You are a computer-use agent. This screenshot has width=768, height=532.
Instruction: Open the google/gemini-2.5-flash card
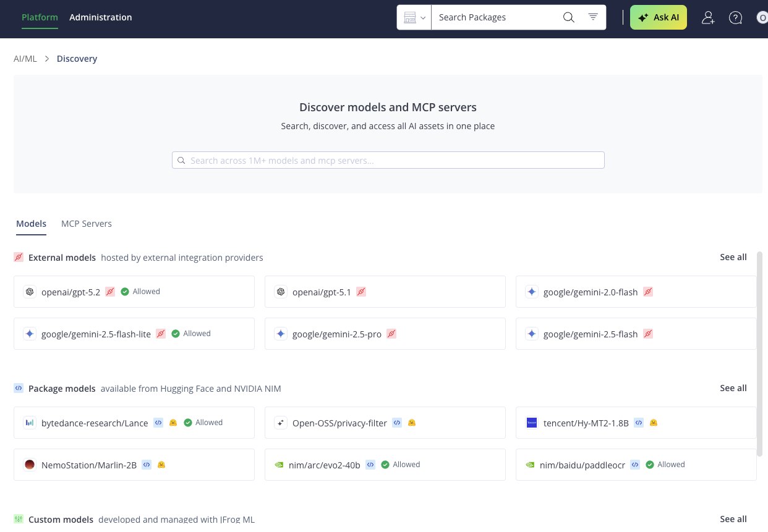636,334
